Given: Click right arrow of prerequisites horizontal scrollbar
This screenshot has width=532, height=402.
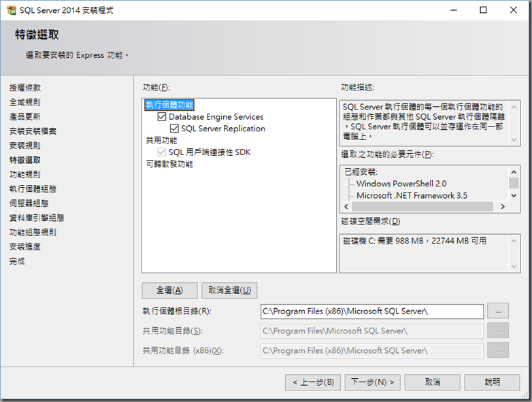Looking at the screenshot, I should [x=503, y=207].
